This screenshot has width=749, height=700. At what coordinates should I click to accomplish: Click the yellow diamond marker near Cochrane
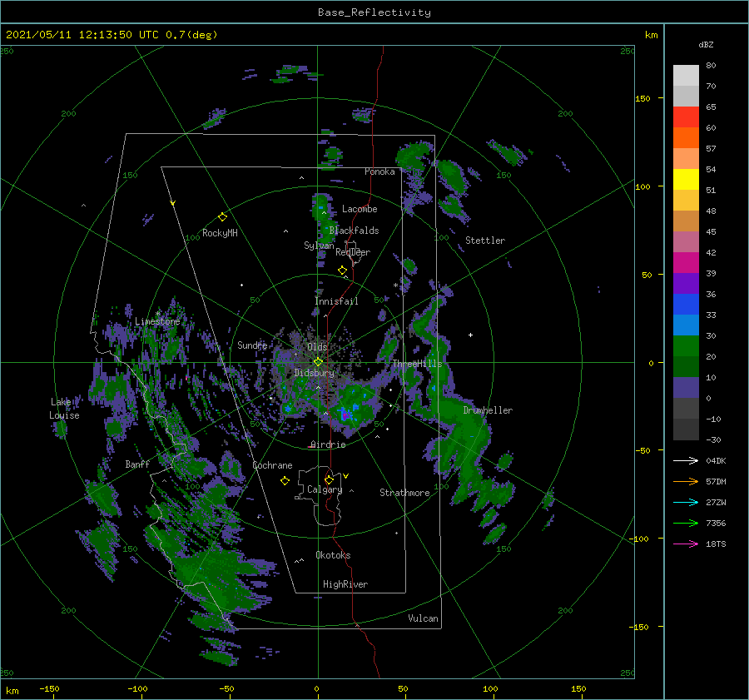[x=285, y=481]
